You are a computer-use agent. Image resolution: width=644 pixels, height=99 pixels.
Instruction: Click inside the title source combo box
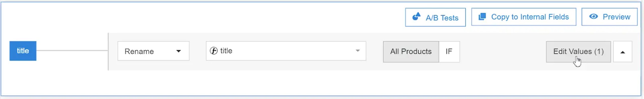coord(286,51)
